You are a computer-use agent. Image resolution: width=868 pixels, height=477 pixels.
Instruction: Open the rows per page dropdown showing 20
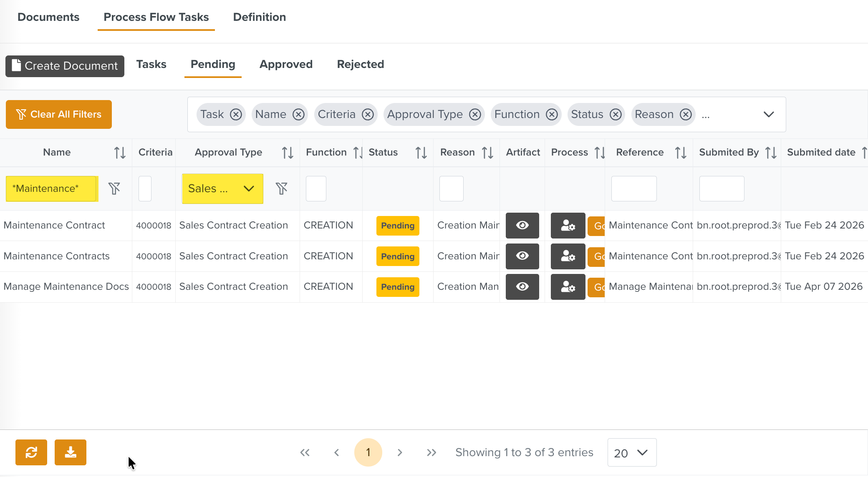click(631, 452)
